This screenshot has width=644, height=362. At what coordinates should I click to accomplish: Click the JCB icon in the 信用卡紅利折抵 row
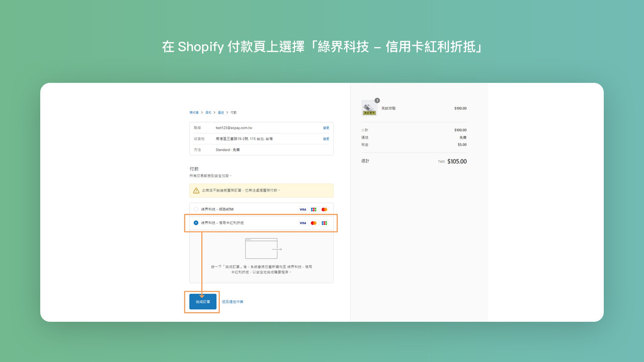(x=324, y=223)
